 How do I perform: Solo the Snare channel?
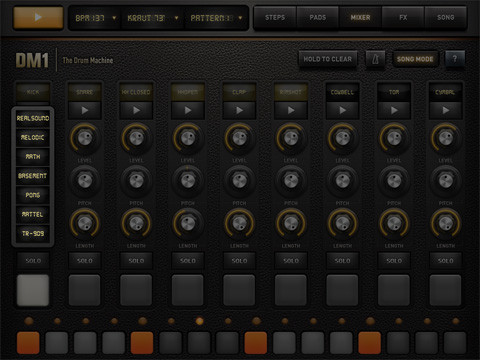click(85, 261)
